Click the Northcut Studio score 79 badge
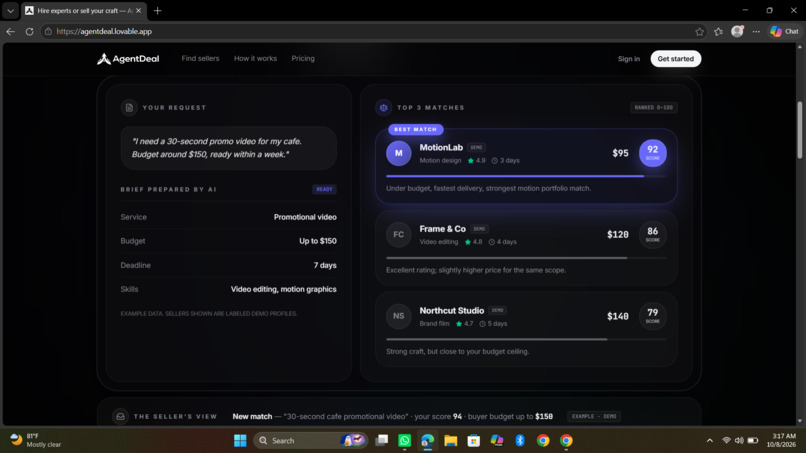 pos(652,316)
